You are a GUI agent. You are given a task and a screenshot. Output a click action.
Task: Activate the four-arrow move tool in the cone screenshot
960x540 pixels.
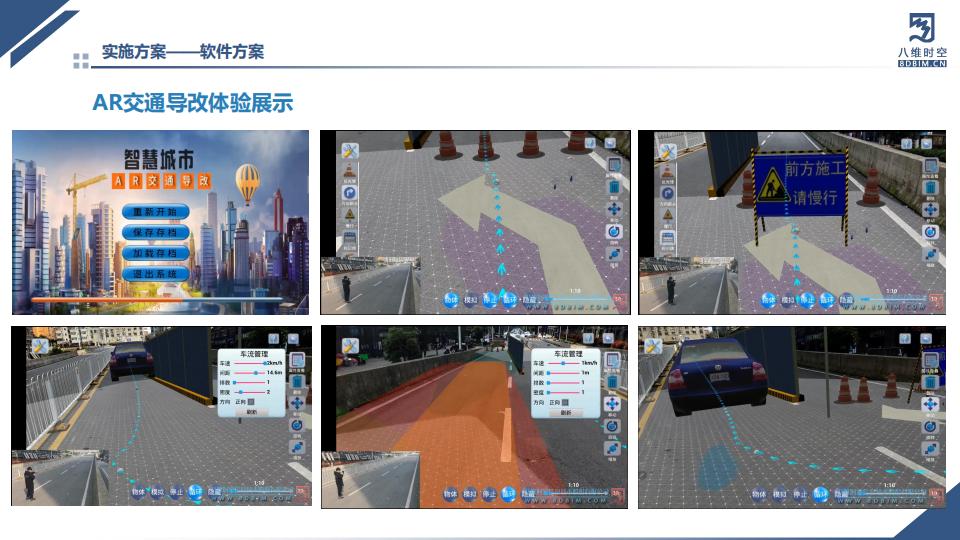tap(614, 210)
